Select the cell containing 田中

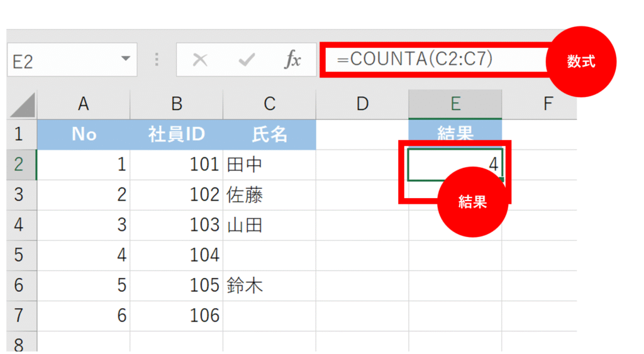point(269,165)
